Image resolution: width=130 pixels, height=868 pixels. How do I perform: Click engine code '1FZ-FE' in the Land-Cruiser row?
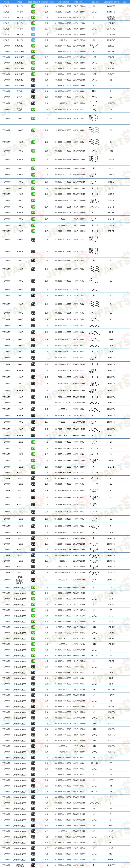[x=111, y=661]
